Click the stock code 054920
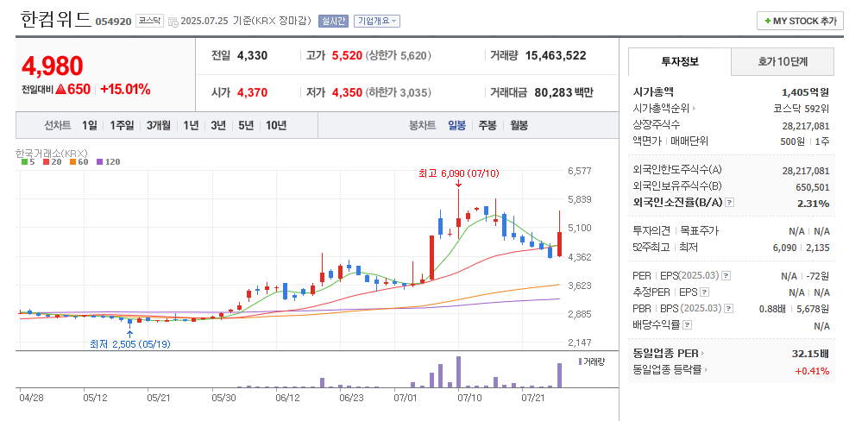This screenshot has height=421, width=868. click(x=114, y=22)
